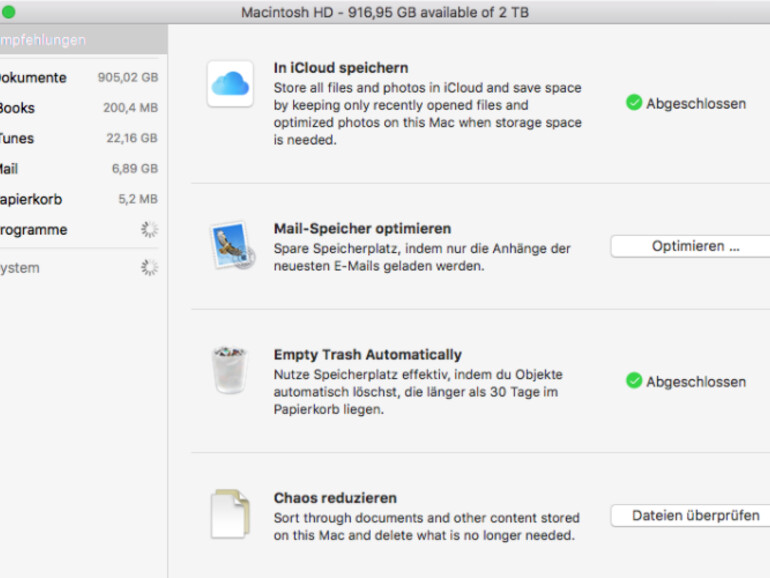Viewport: 770px width, 578px height.
Task: Select the iBooks sidebar entry
Action: point(18,108)
